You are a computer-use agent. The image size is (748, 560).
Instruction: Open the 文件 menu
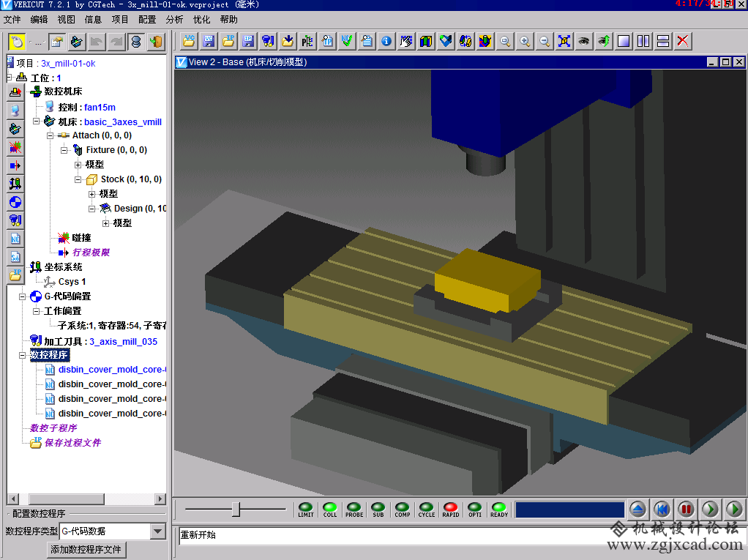coord(12,20)
